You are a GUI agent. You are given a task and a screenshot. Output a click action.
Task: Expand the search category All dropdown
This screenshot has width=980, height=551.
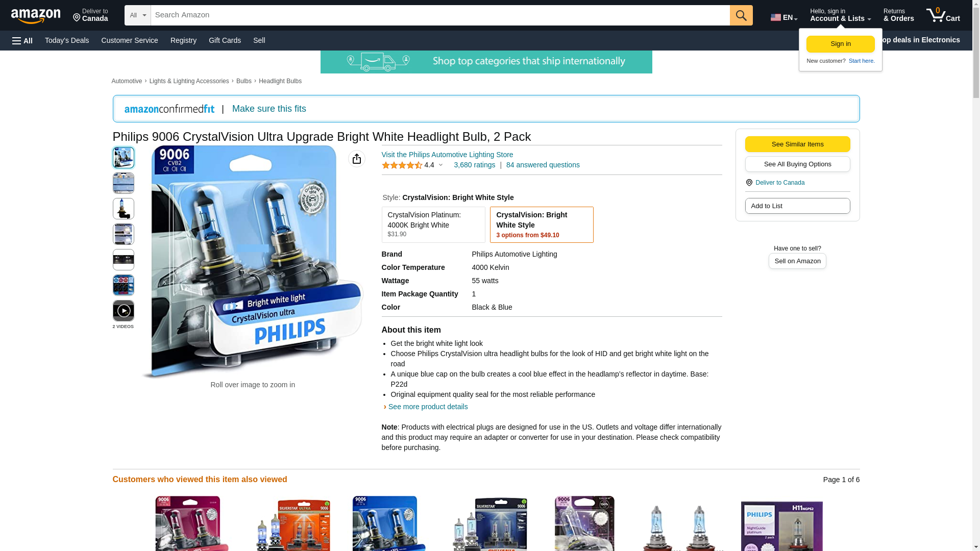tap(138, 15)
